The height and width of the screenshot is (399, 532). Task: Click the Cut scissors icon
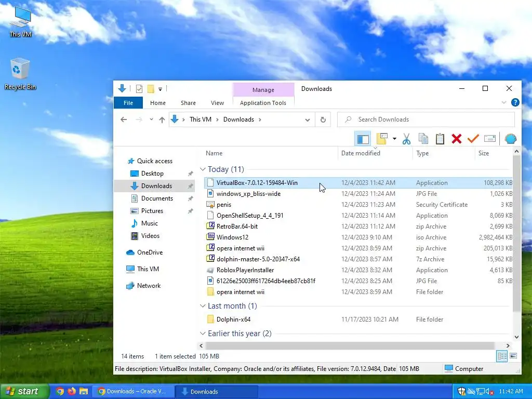pos(406,139)
